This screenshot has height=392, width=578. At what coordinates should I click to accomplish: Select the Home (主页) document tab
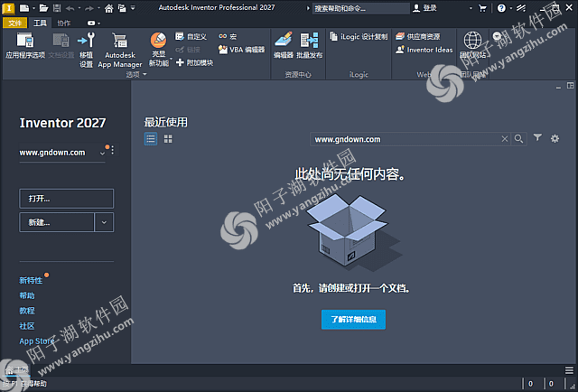(16, 370)
